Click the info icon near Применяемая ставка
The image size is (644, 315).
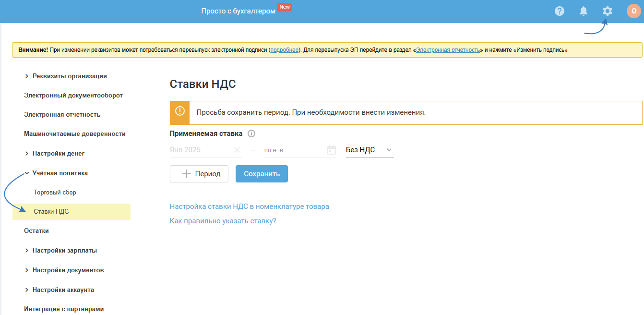tap(251, 134)
